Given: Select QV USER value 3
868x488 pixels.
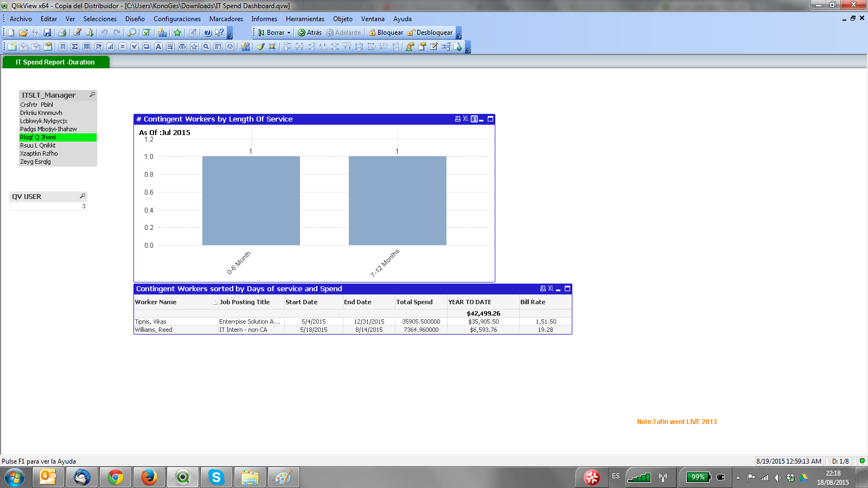Looking at the screenshot, I should [x=48, y=206].
